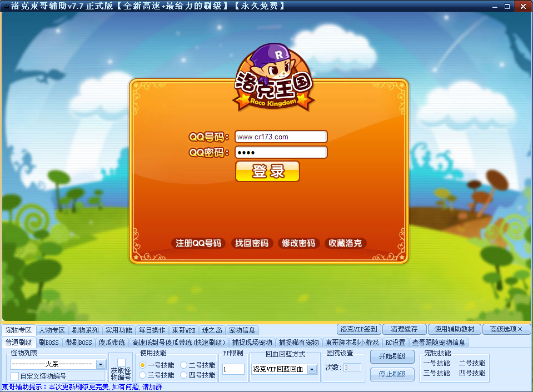Click the 开始刷级 button
The width and height of the screenshot is (533, 392).
point(392,357)
